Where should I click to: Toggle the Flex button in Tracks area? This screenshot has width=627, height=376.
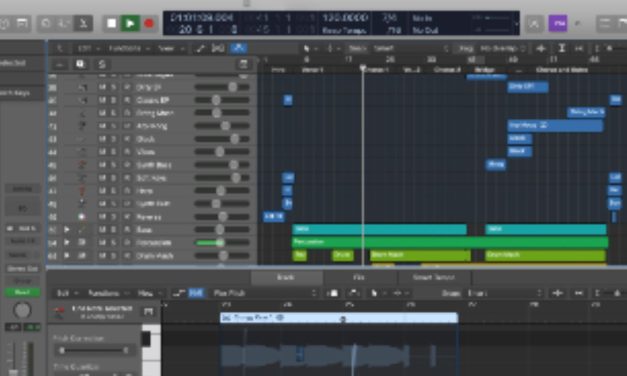pos(218,48)
